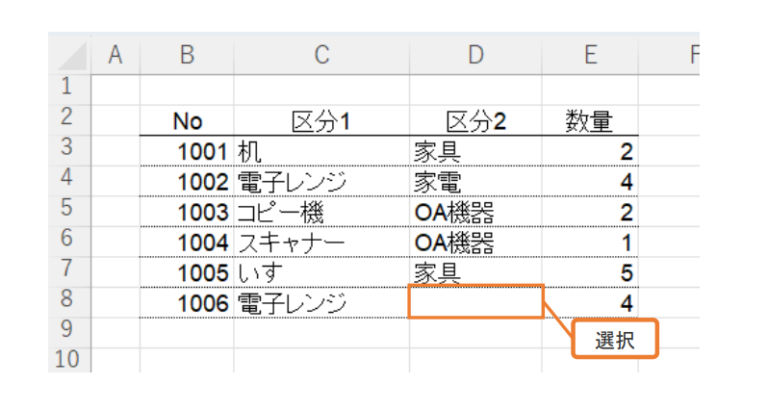Select column B header

[x=187, y=56]
